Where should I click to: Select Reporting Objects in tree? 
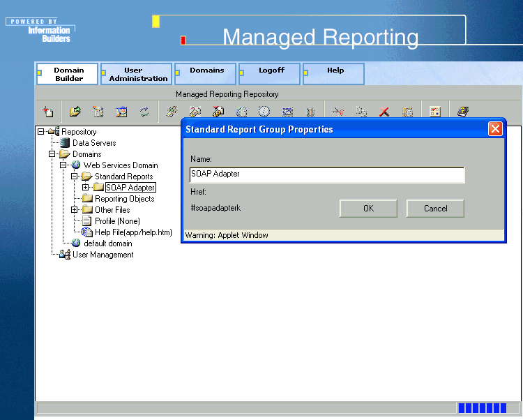[x=125, y=199]
